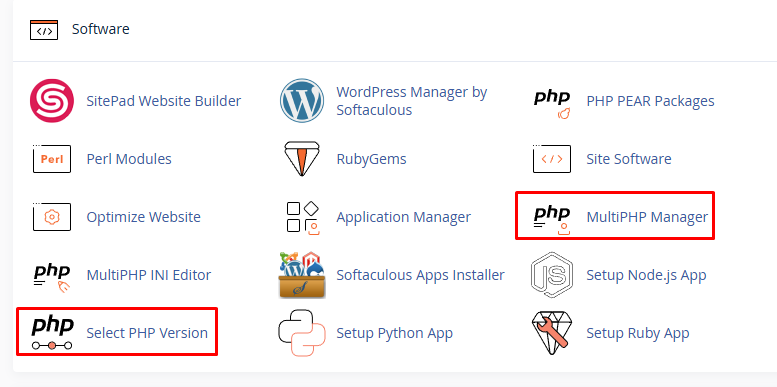Image resolution: width=777 pixels, height=387 pixels.
Task: Click the Python logo icon
Action: [302, 333]
